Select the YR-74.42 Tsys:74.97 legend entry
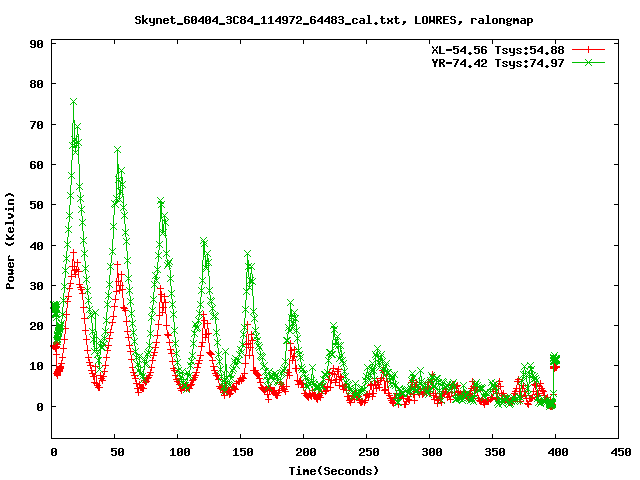The height and width of the screenshot is (480, 640). coord(498,63)
